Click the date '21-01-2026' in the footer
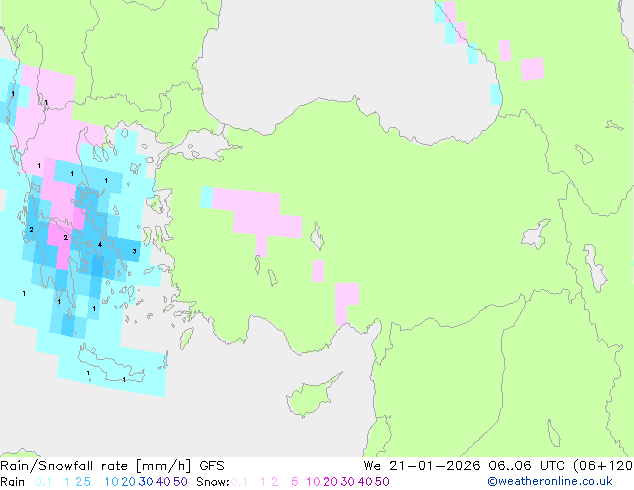This screenshot has width=634, height=490. (x=435, y=466)
